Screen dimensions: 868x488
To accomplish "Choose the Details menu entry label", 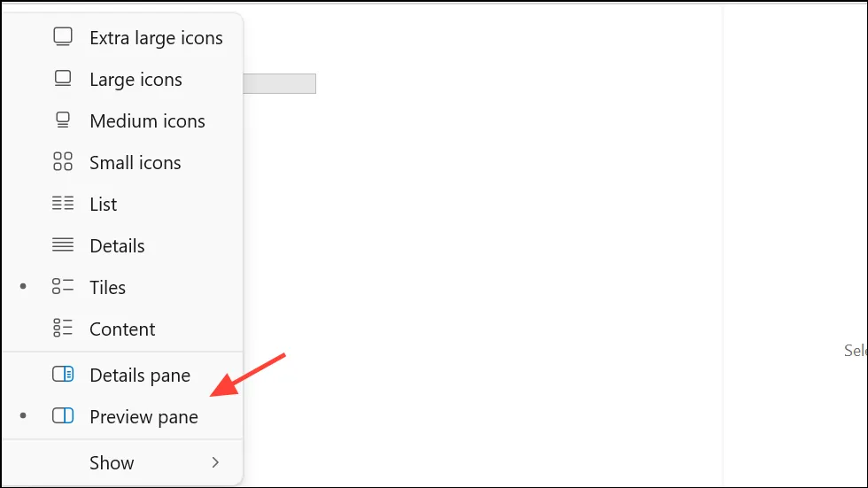I will (117, 245).
